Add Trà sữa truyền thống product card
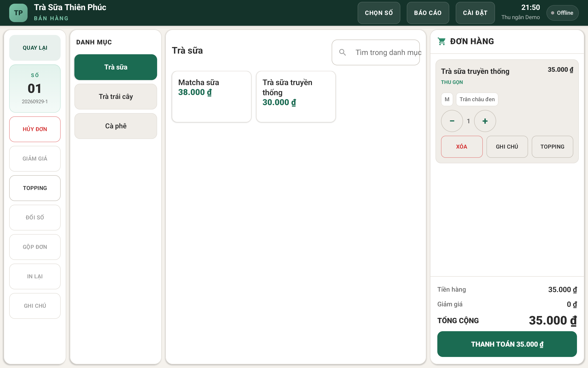The image size is (588, 368). 296,97
